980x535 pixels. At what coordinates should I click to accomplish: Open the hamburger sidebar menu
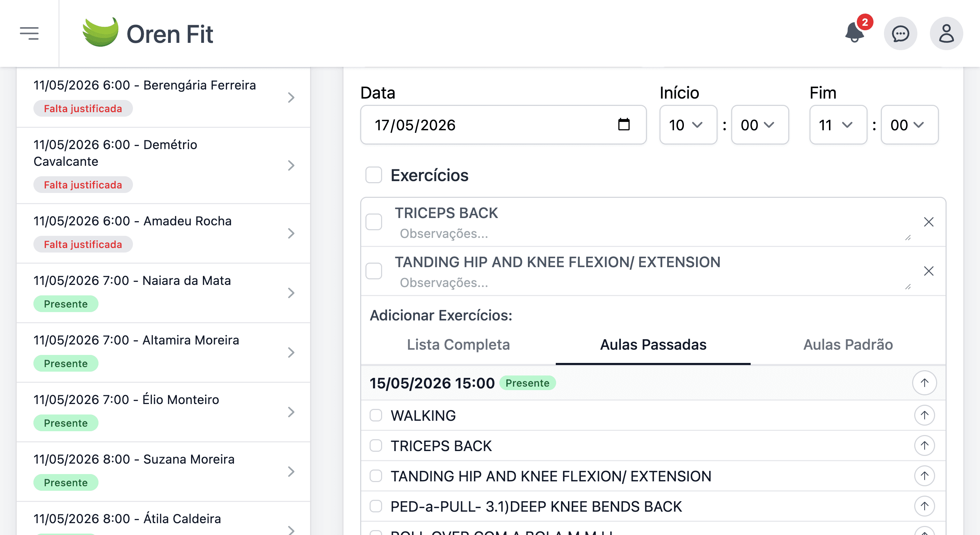(x=29, y=33)
